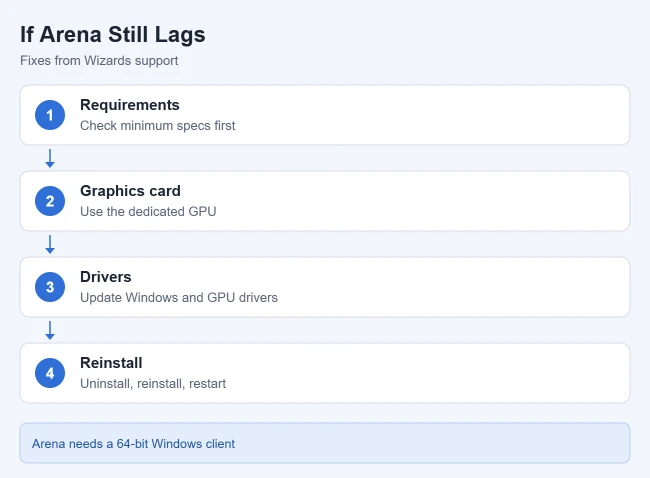
Task: Click the "Arena needs a 64-bit Windows client" note
Action: click(325, 443)
